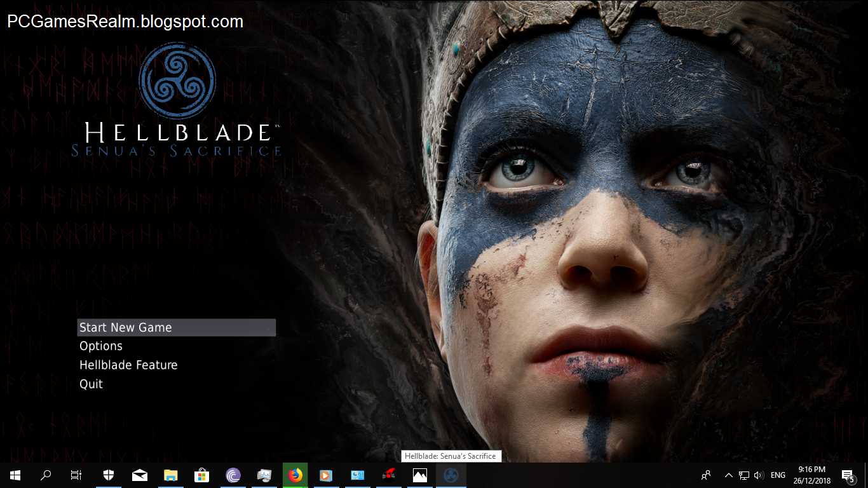868x488 pixels.
Task: Switch to Firefox in the taskbar
Action: (295, 475)
